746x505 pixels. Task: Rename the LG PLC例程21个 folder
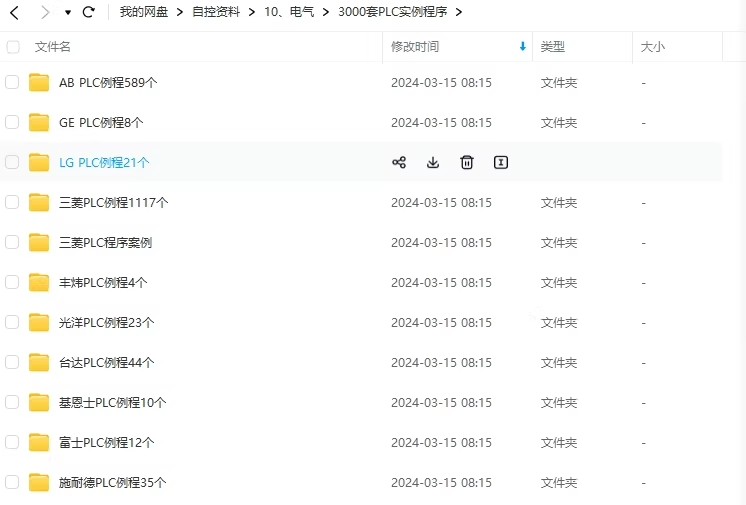pyautogui.click(x=501, y=162)
